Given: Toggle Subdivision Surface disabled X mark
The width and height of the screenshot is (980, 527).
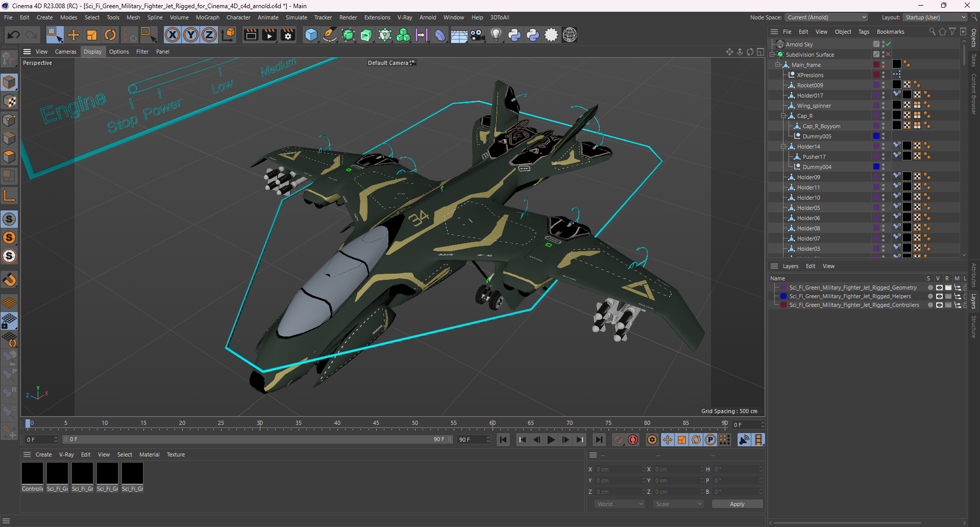Looking at the screenshot, I should pyautogui.click(x=889, y=55).
